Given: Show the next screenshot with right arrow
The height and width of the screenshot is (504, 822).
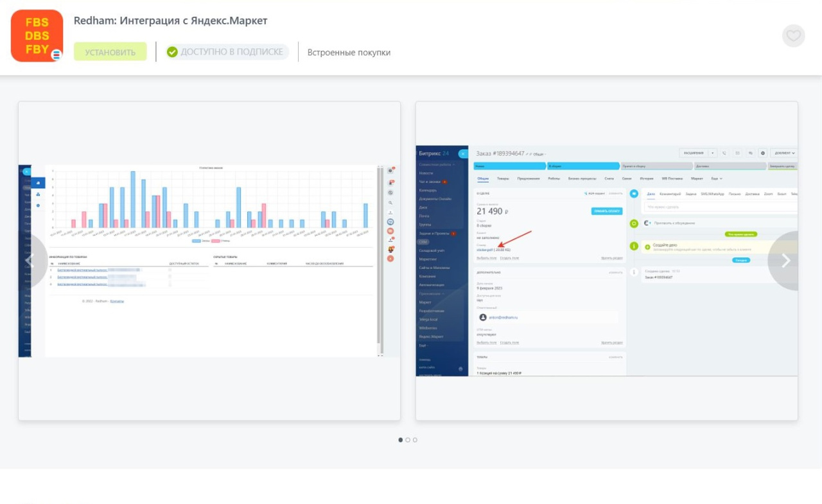Looking at the screenshot, I should point(784,261).
